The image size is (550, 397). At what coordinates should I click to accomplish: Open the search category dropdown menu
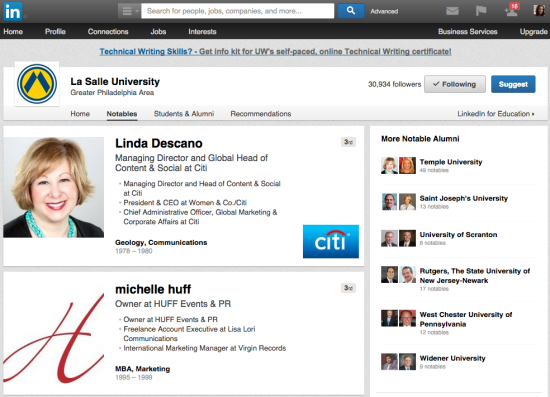click(x=129, y=11)
